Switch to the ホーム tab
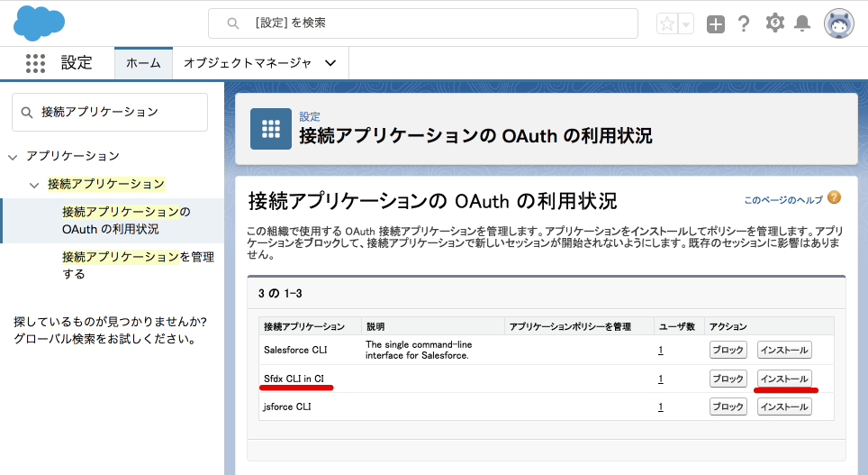The width and height of the screenshot is (868, 475). point(143,63)
